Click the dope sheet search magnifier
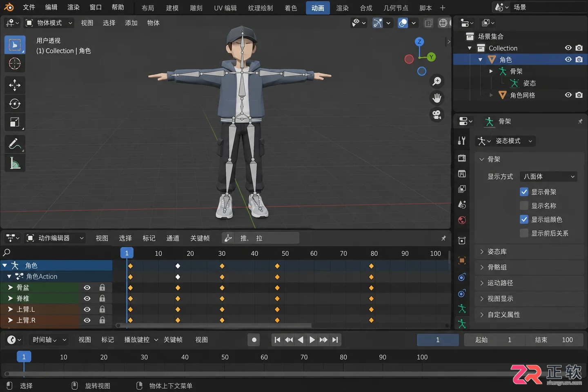Image resolution: width=588 pixels, height=392 pixels. 7,253
